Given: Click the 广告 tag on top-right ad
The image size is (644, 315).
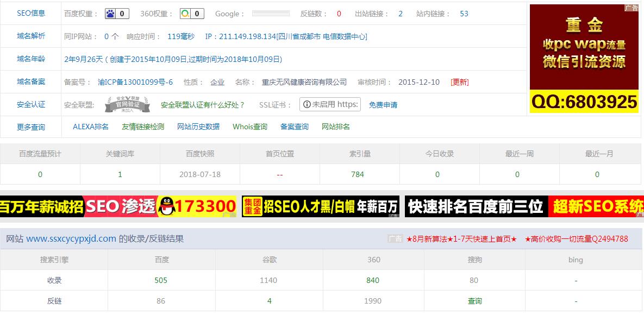Looking at the screenshot, I should click(x=632, y=8).
